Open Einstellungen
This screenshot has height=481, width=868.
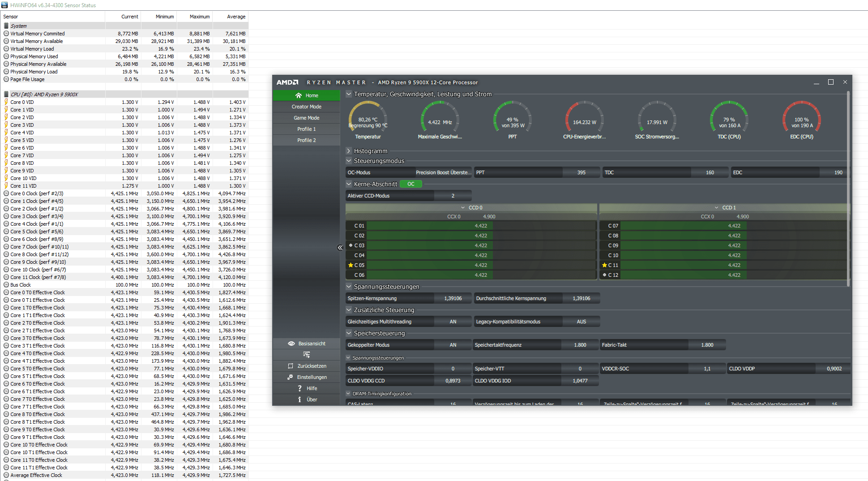click(x=306, y=377)
